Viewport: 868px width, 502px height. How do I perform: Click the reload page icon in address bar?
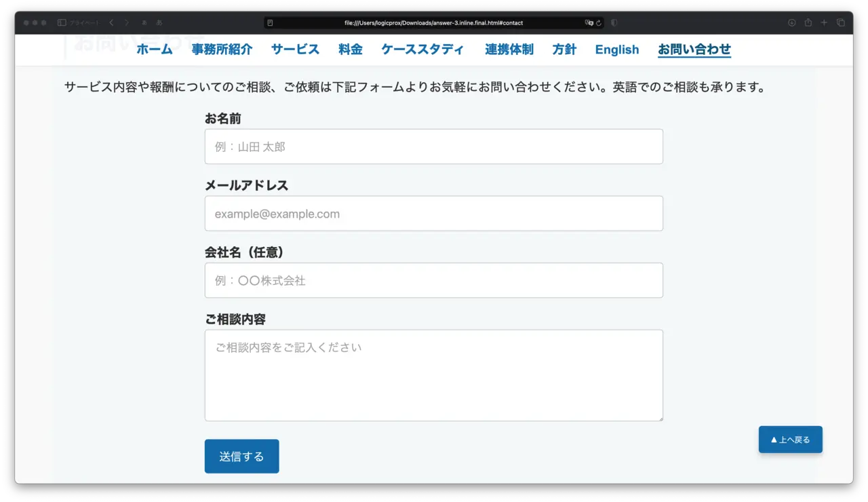coord(599,22)
